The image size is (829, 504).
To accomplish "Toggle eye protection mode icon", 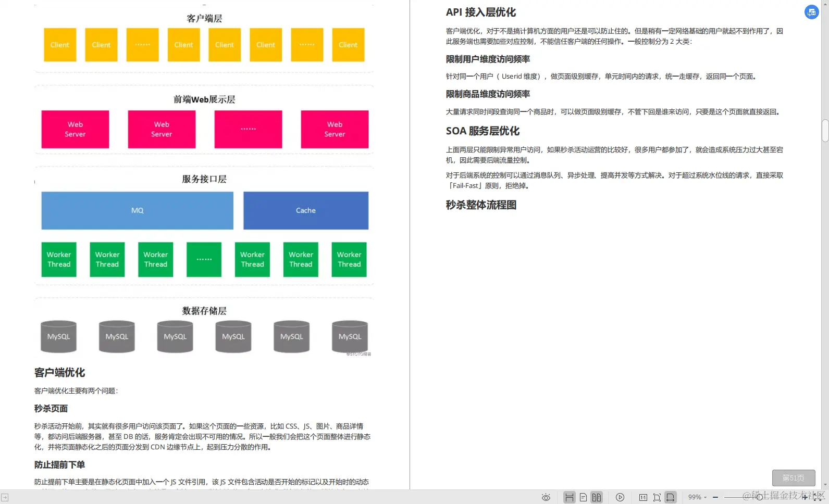I will [x=546, y=497].
